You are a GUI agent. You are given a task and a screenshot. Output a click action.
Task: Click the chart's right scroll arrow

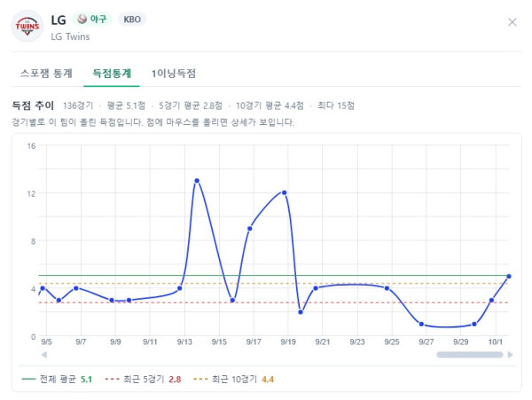[x=510, y=355]
